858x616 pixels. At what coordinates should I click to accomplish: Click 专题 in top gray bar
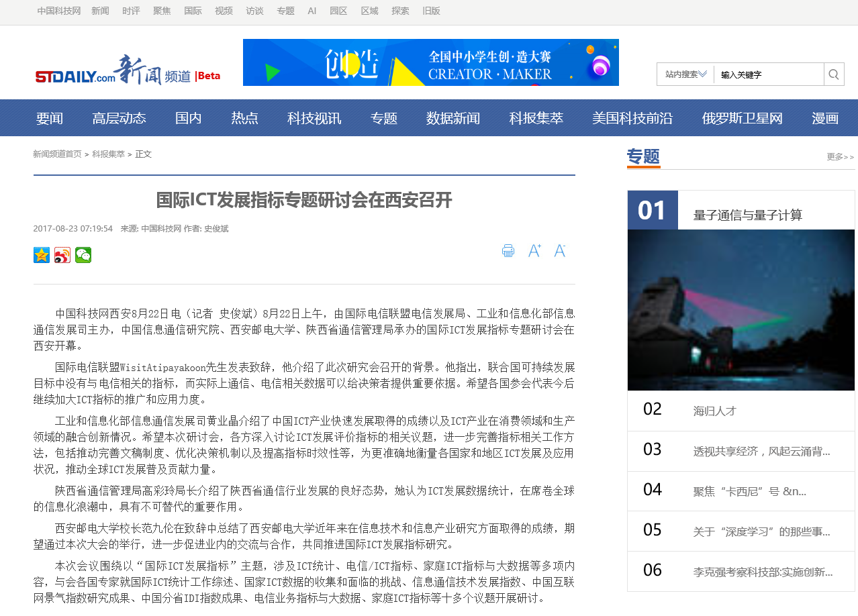point(285,11)
